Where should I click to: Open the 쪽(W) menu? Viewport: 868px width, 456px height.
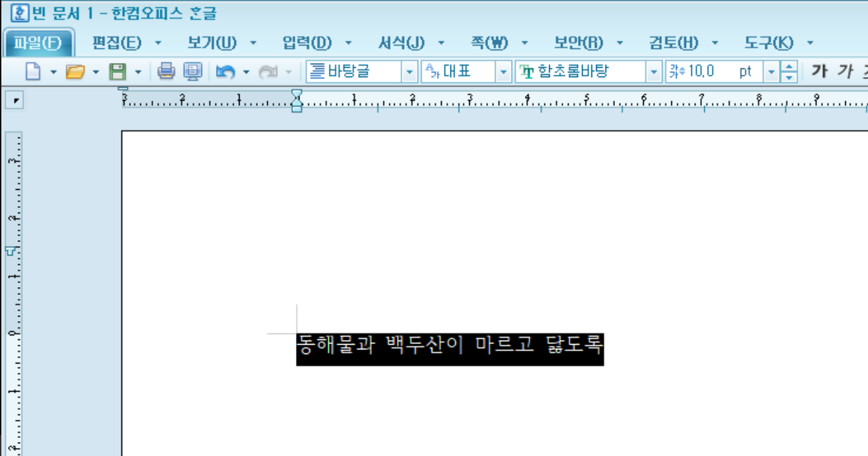(489, 44)
